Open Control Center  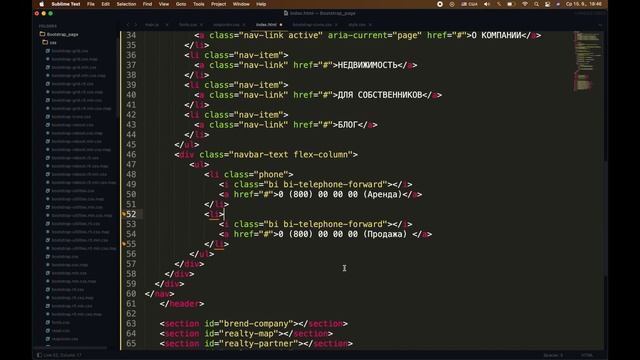pos(547,4)
